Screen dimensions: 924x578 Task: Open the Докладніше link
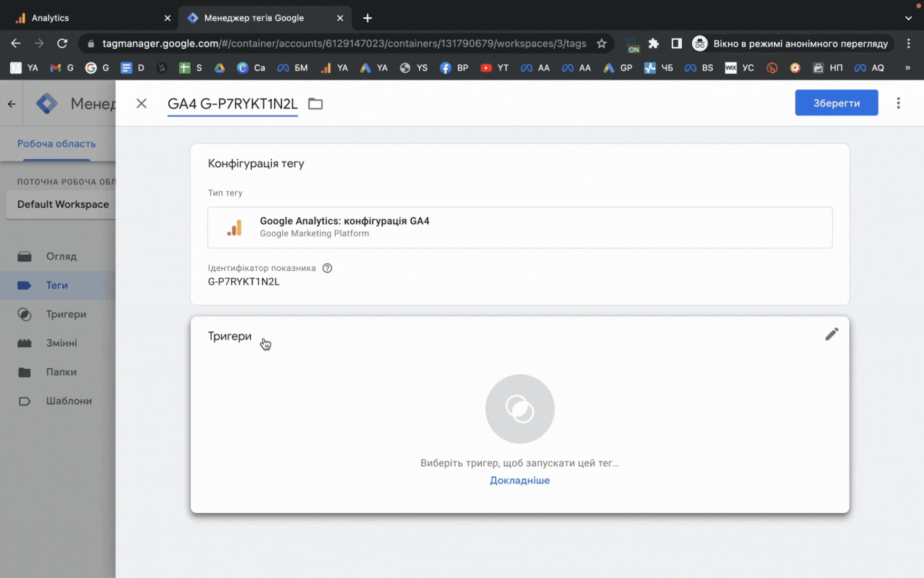tap(520, 480)
